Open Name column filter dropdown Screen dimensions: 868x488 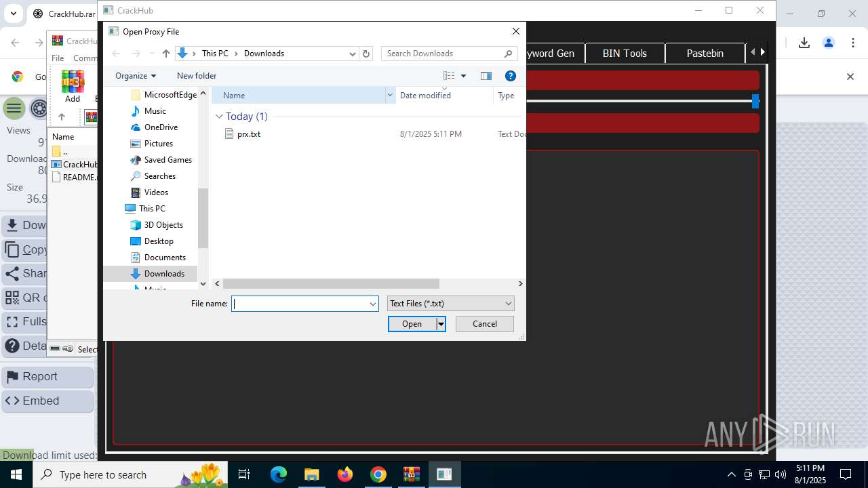pos(390,96)
